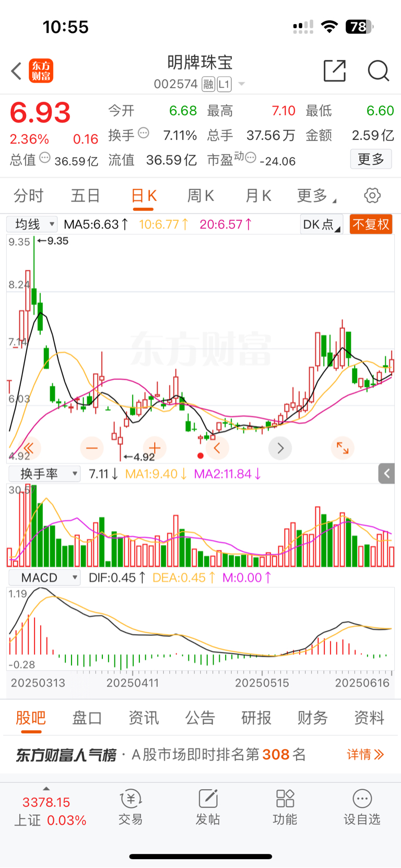Expand chart to fullscreen icon
This screenshot has height=868, width=401.
(343, 448)
